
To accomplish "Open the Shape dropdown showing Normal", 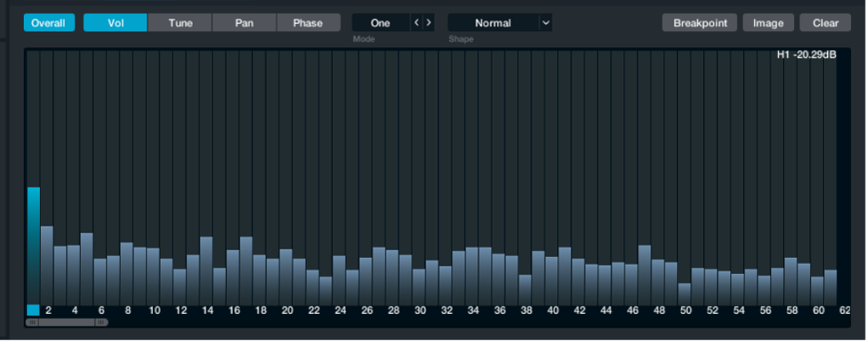I will pyautogui.click(x=493, y=23).
